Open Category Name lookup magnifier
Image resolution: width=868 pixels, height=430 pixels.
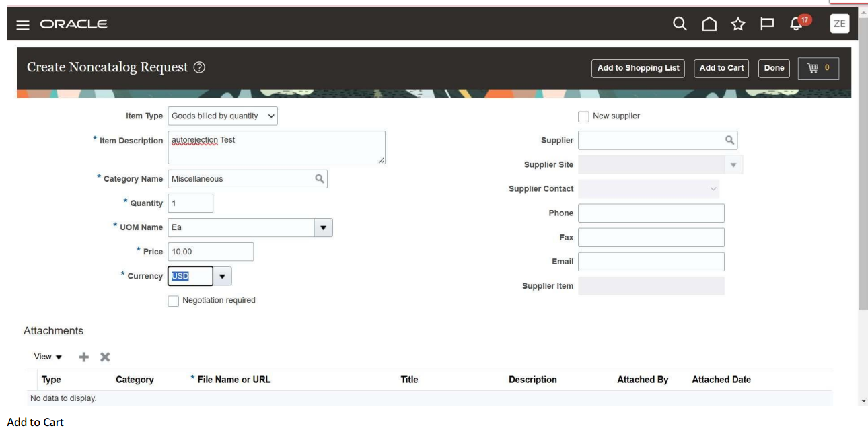[x=321, y=178]
